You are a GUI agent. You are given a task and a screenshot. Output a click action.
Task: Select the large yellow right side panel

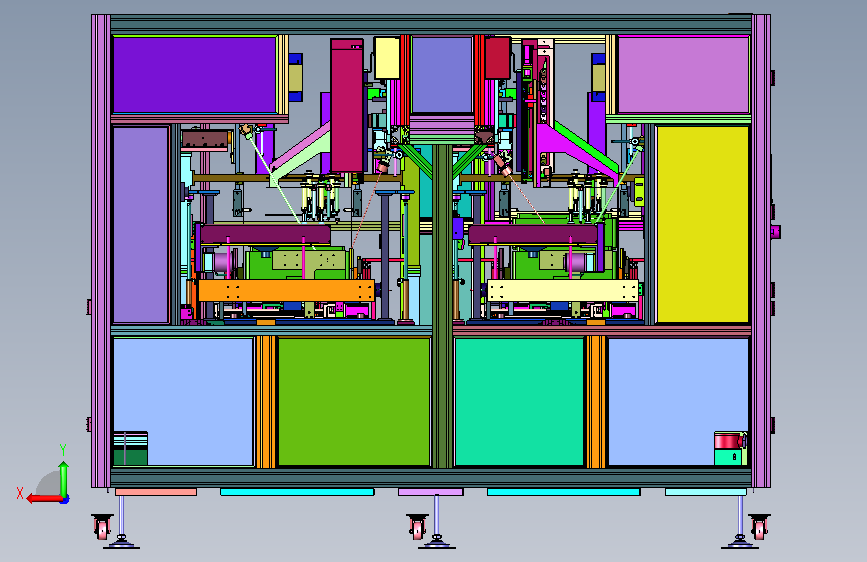tap(702, 225)
